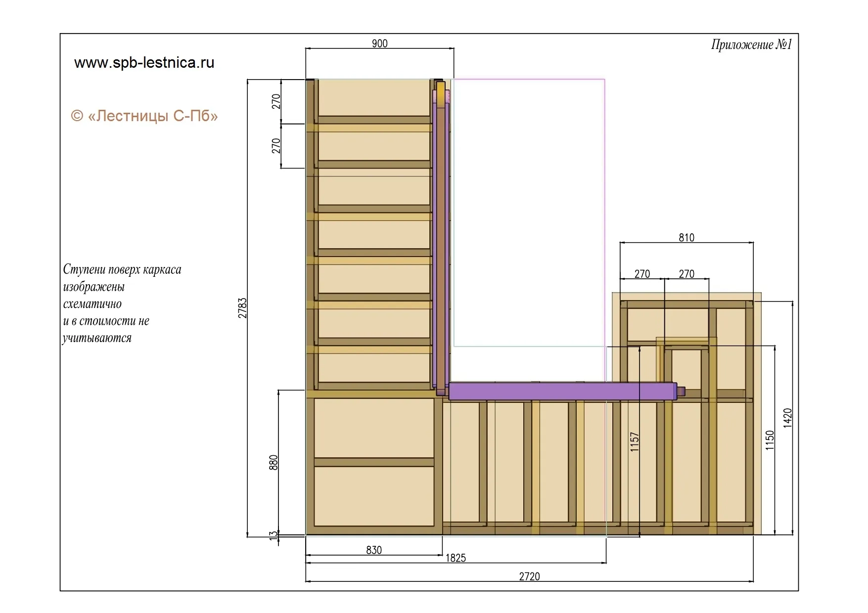The width and height of the screenshot is (868, 613).
Task: Select the 810 dimension label
Action: click(x=686, y=238)
